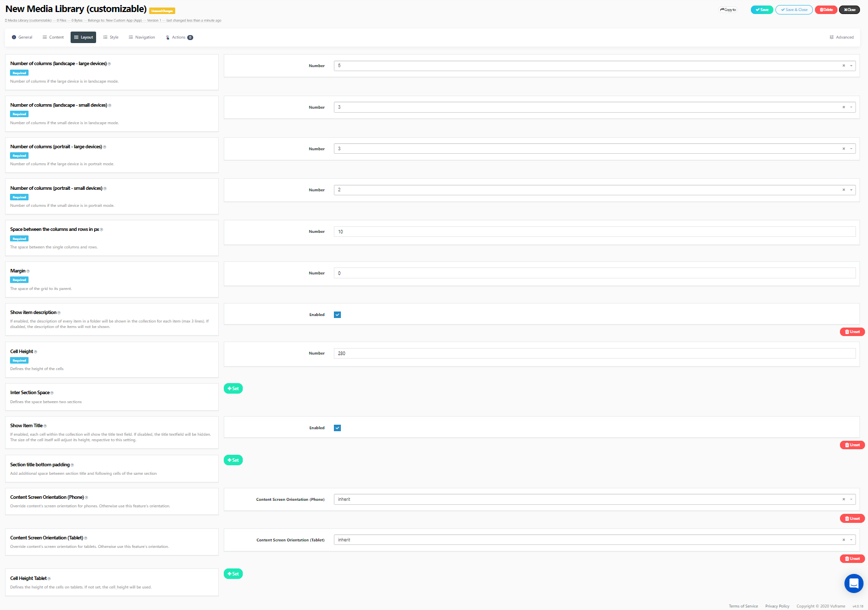Image resolution: width=868 pixels, height=610 pixels.
Task: Clear landscape small devices columns value
Action: [x=843, y=107]
